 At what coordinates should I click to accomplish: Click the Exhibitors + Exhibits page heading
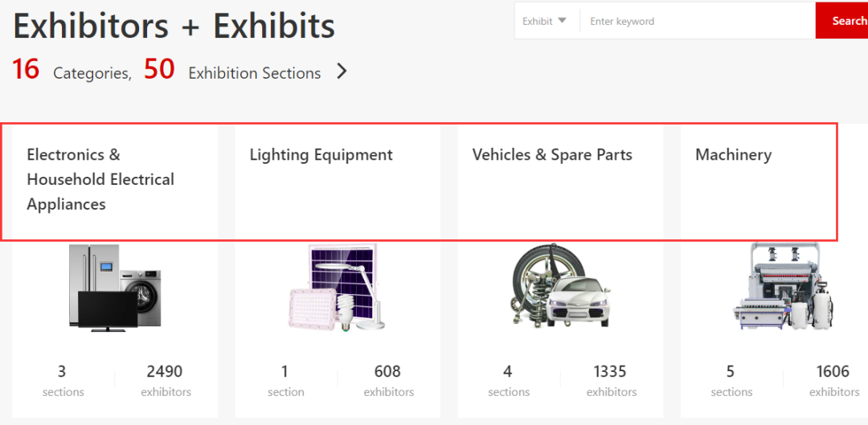click(x=174, y=26)
